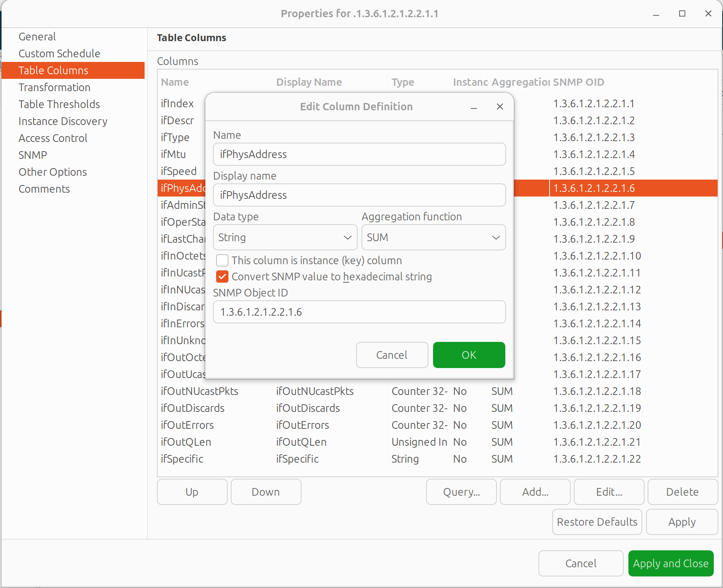
Task: Uncheck 'Convert SNMP value to hexadecimal string'
Action: coord(222,277)
